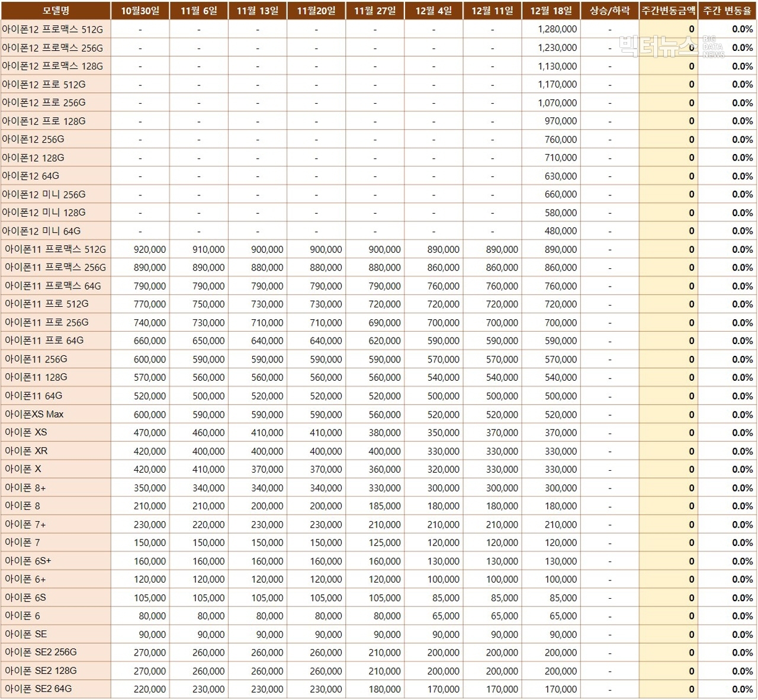Screen dimensions: 758x700
Task: Select the 아이폰 6S+ model name
Action: click(x=28, y=561)
